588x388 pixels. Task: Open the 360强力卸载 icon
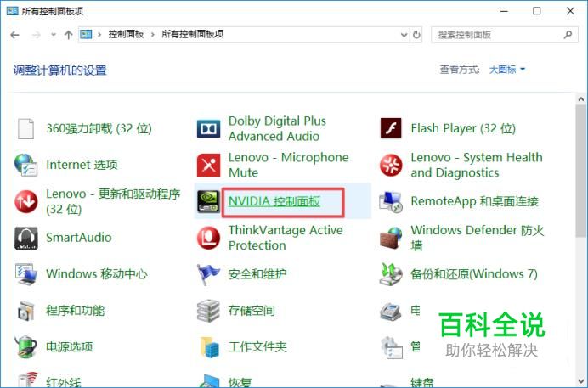point(25,129)
